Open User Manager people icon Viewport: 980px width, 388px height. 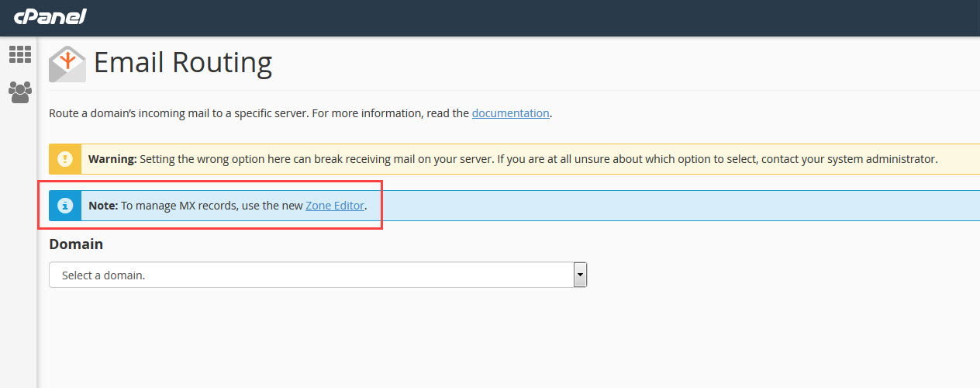[19, 92]
